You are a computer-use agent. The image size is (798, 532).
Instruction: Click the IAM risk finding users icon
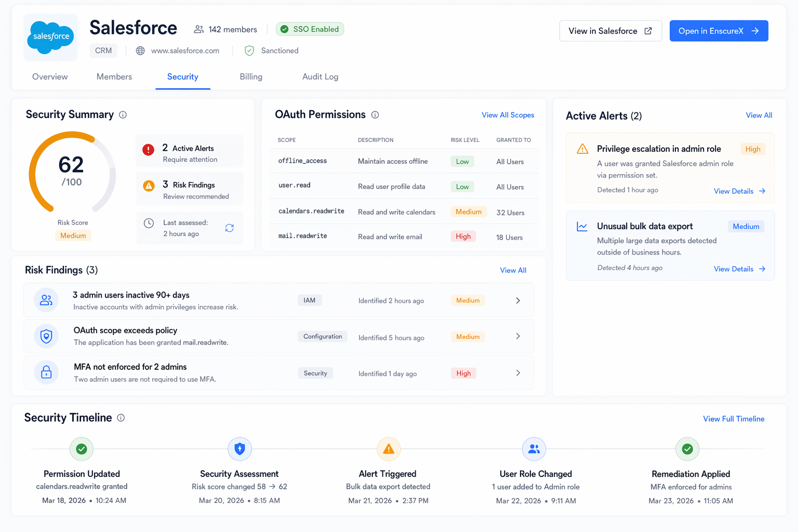tap(46, 300)
